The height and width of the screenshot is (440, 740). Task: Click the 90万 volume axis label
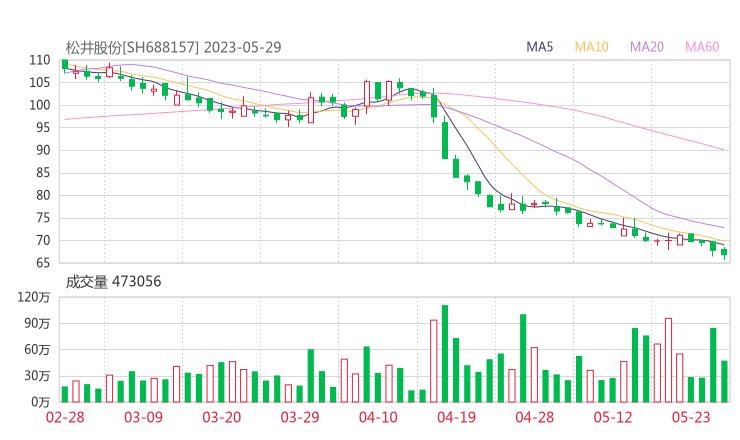[37, 324]
